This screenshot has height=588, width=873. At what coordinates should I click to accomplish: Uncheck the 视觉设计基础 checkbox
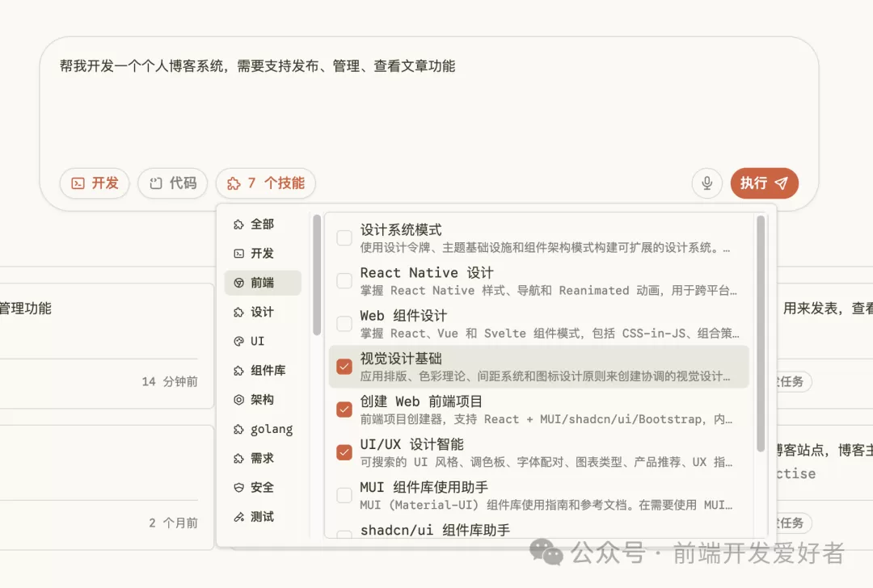(x=344, y=367)
